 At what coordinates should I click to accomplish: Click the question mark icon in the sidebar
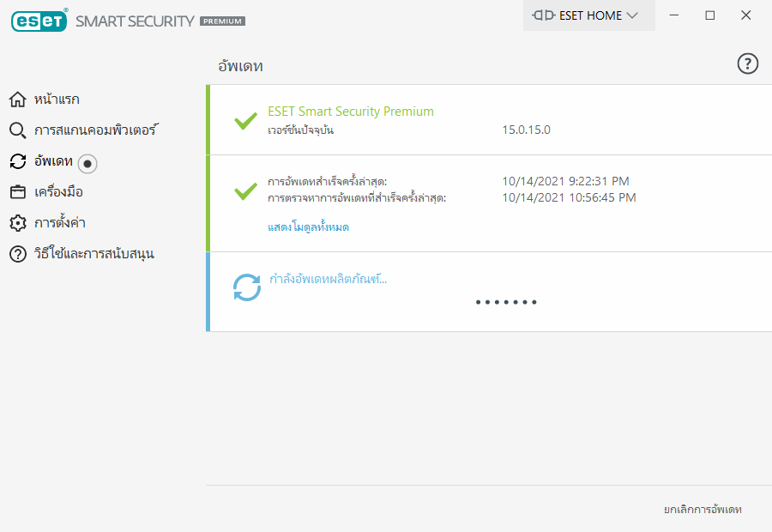pos(18,254)
